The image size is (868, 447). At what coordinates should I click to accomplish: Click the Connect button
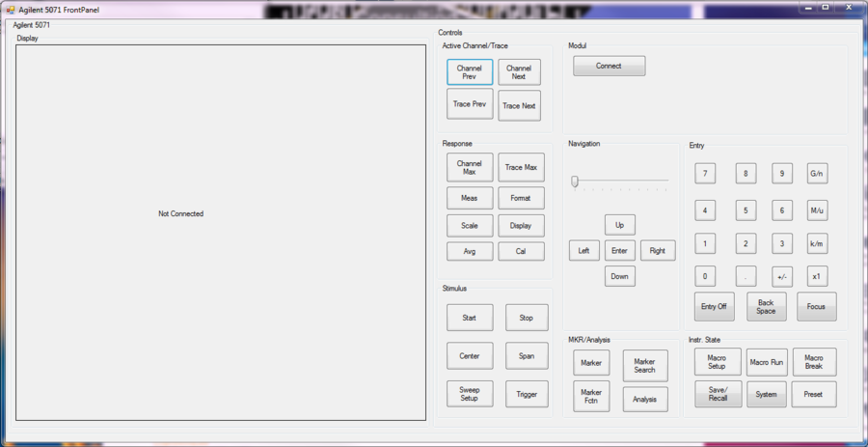(609, 66)
